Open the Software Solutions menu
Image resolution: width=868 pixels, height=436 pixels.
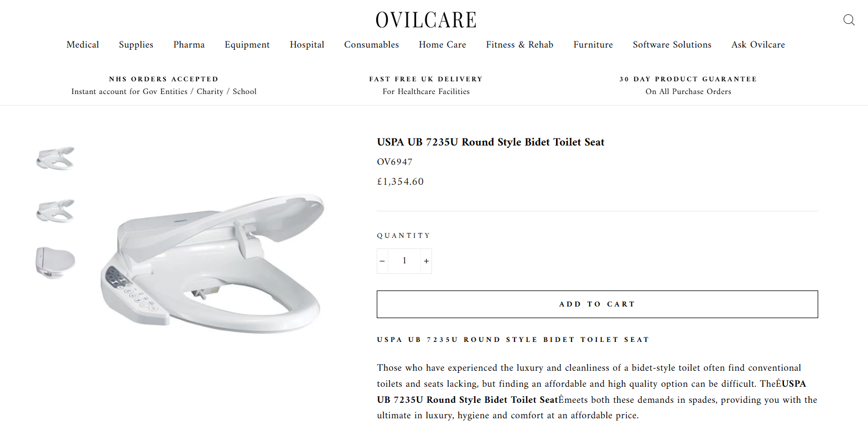point(672,45)
